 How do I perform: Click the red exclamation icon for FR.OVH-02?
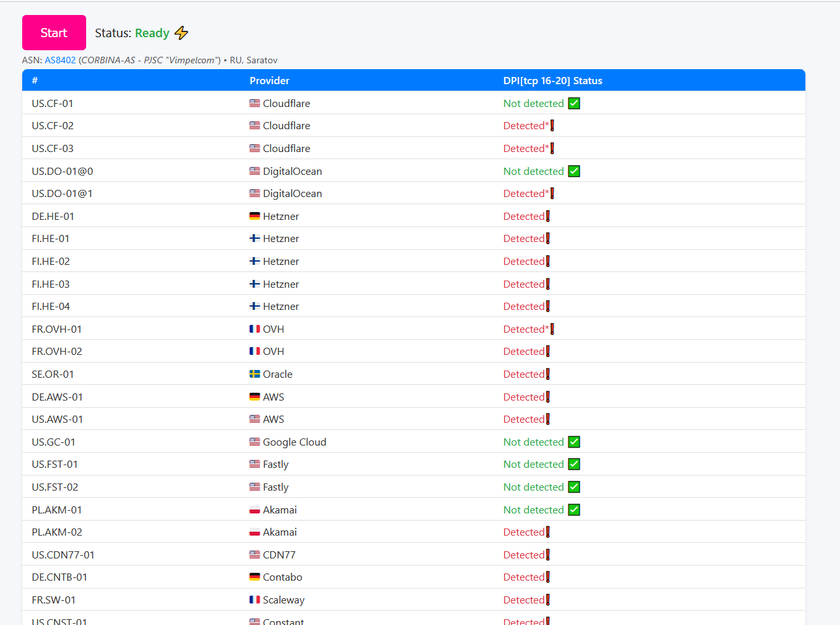548,352
